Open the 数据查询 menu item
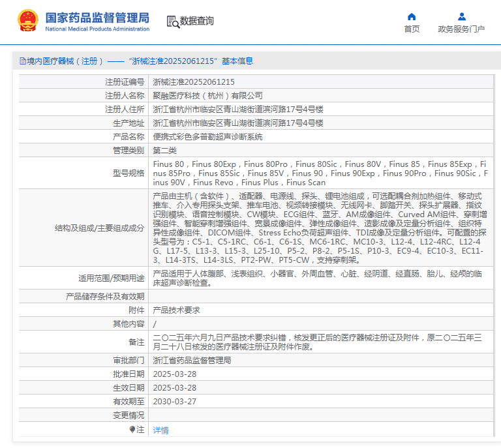Image resolution: width=501 pixels, height=448 pixels. tap(196, 21)
